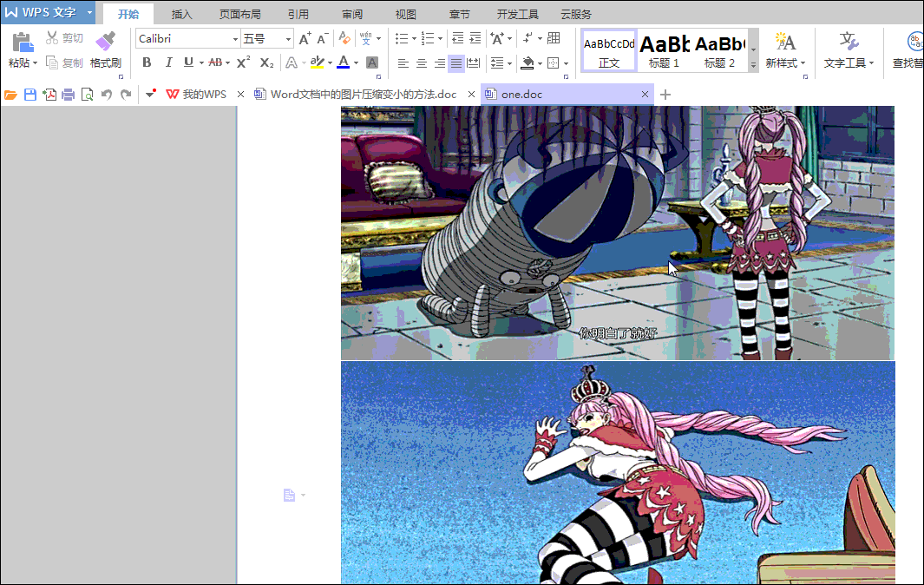
Task: Apply the 标题 1 heading style
Action: [664, 51]
